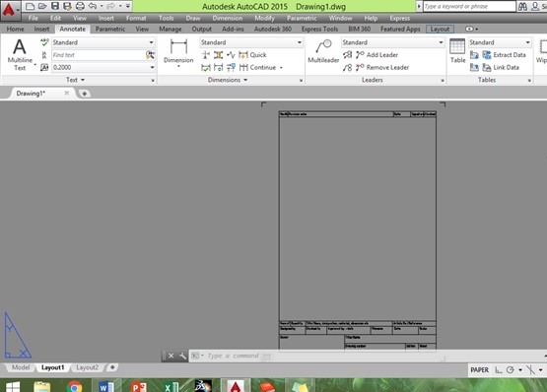
Task: Click the Redo arrow icon
Action: tap(110, 6)
